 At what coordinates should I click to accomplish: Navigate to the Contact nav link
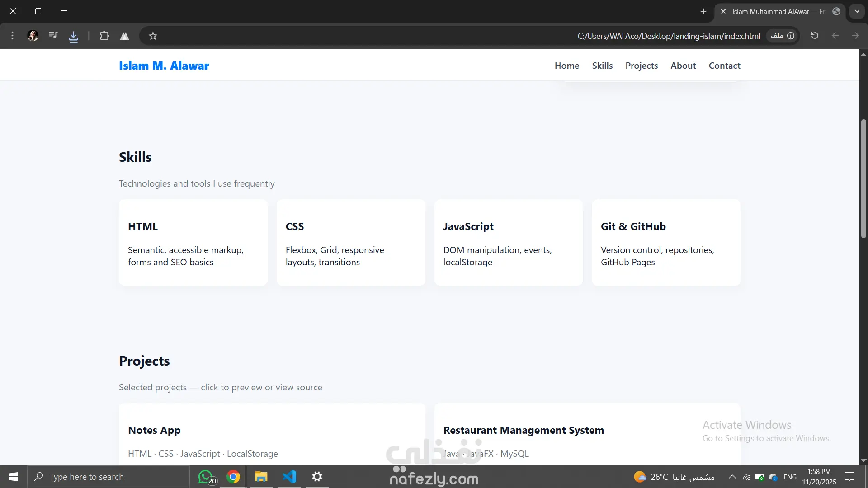tap(724, 66)
